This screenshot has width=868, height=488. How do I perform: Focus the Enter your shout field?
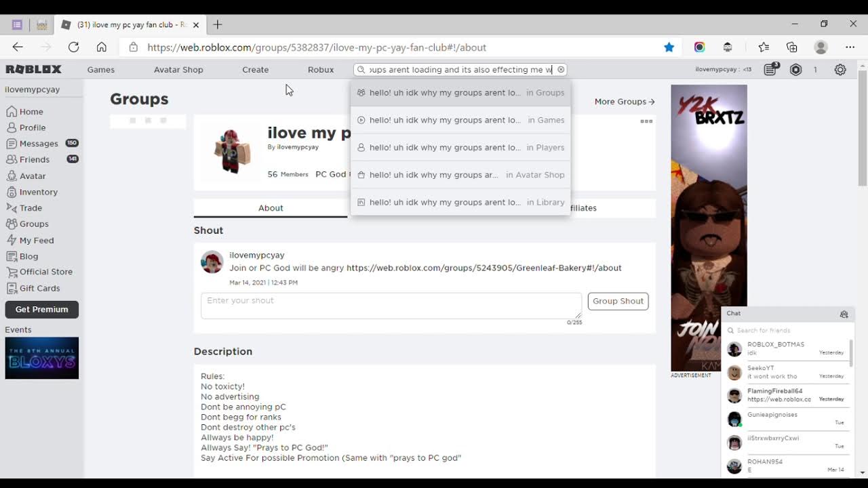[391, 306]
